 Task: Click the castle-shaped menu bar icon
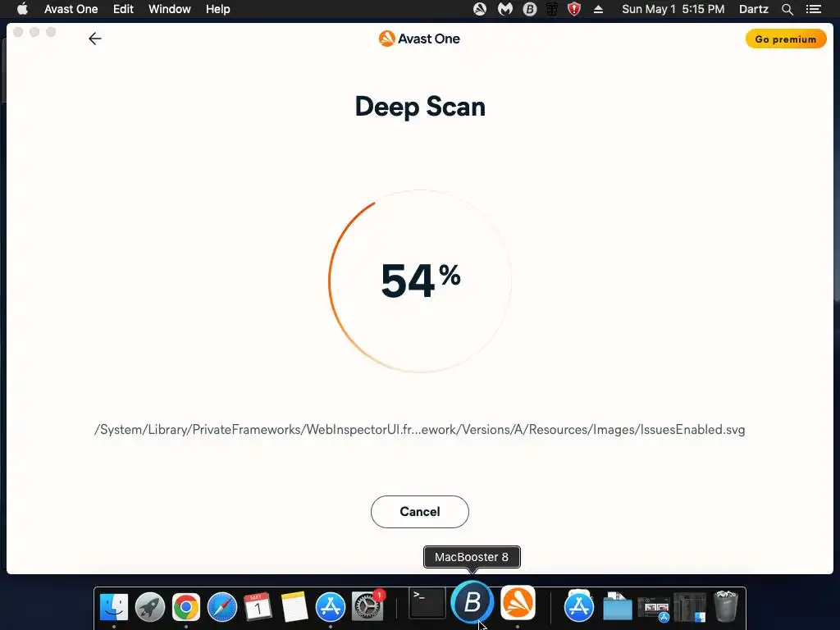(552, 9)
